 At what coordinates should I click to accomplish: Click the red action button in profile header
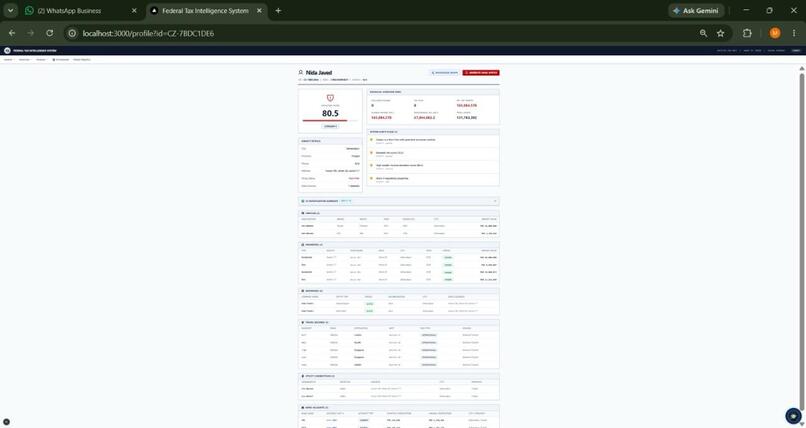pyautogui.click(x=481, y=73)
